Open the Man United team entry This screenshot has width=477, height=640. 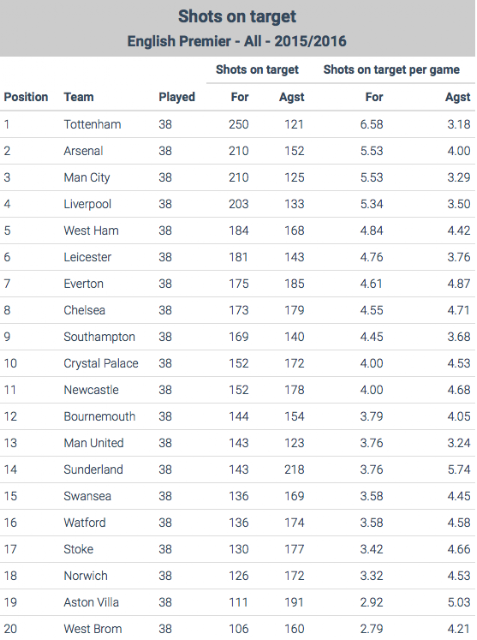pyautogui.click(x=93, y=443)
